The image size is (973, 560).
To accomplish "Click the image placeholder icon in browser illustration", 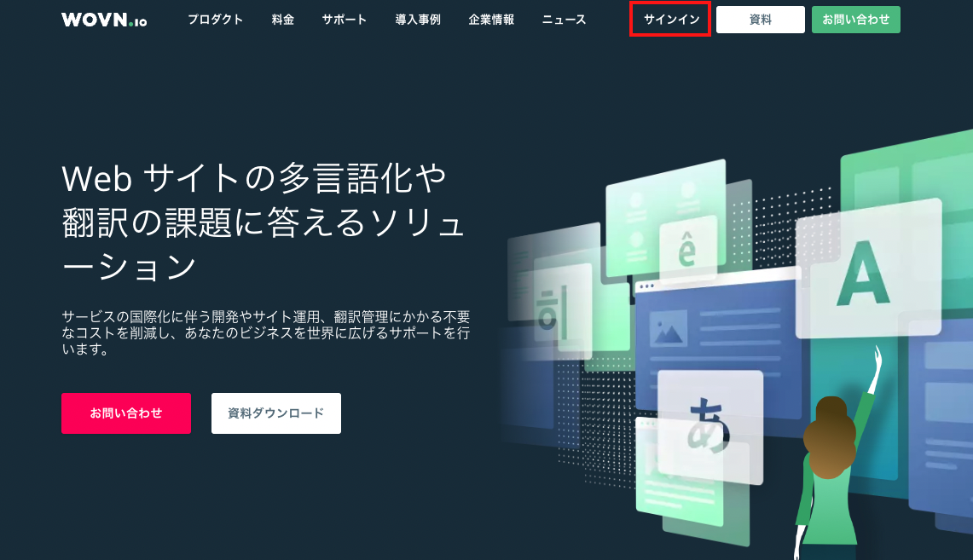I will [x=668, y=329].
